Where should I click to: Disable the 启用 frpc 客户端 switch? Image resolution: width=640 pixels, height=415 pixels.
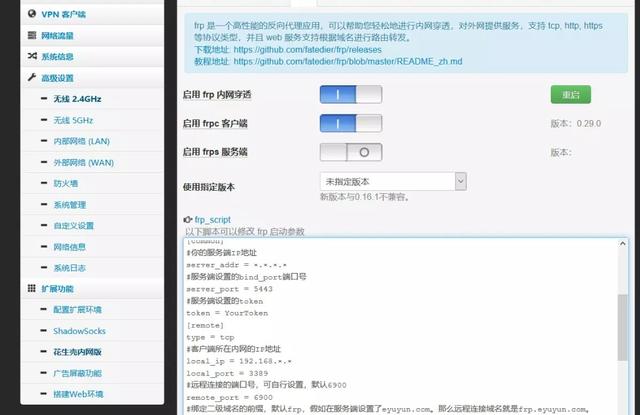[350, 124]
